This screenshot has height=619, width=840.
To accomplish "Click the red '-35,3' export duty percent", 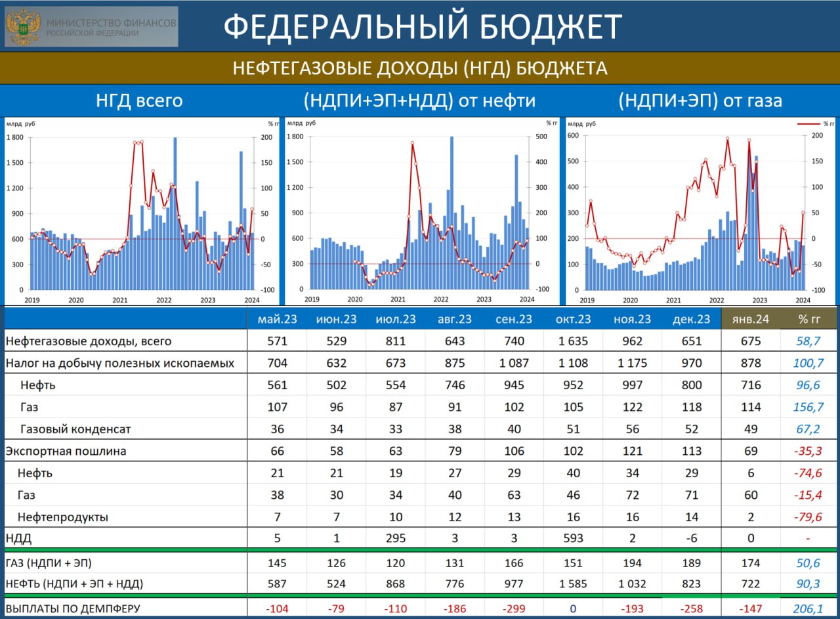I will [x=808, y=451].
